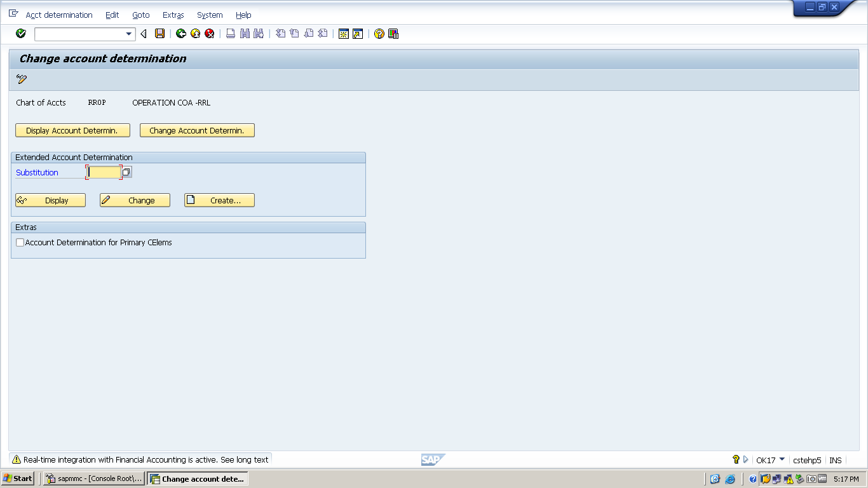
Task: Click the Last Page icon
Action: [x=322, y=34]
